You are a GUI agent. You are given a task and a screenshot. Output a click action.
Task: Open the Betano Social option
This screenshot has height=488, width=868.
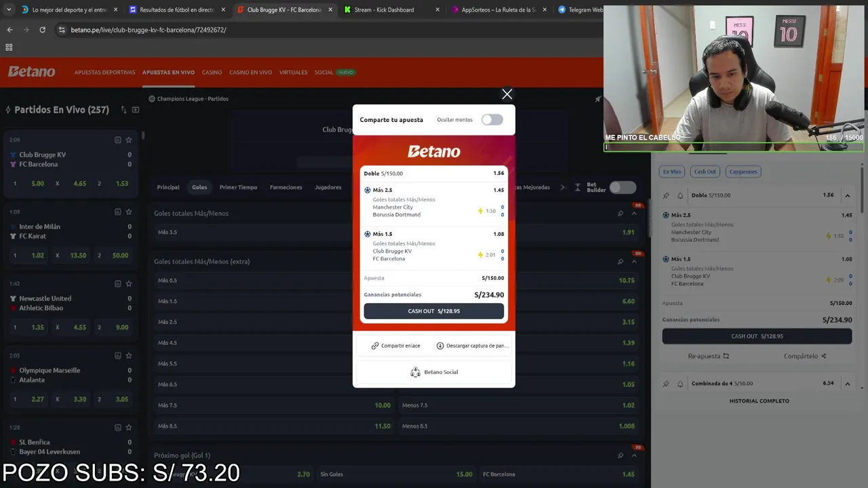[434, 372]
